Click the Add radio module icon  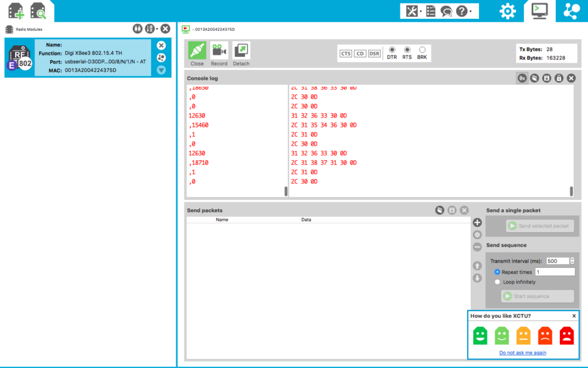click(16, 11)
